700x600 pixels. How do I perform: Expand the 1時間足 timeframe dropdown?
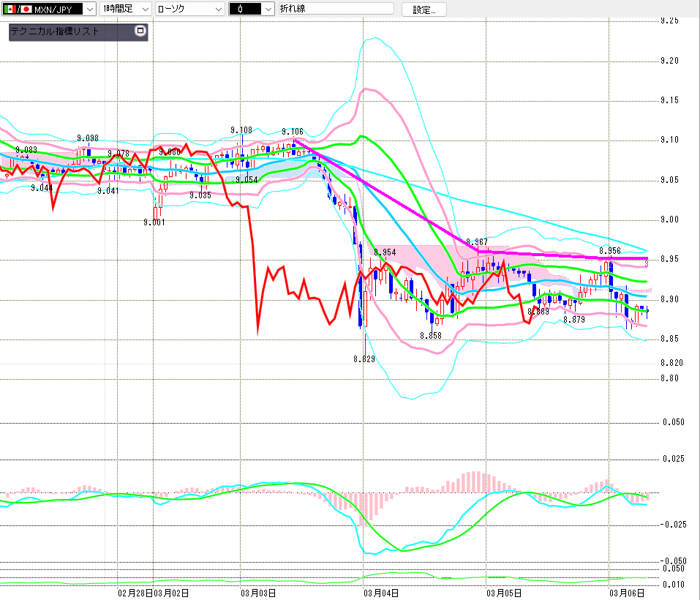[143, 10]
